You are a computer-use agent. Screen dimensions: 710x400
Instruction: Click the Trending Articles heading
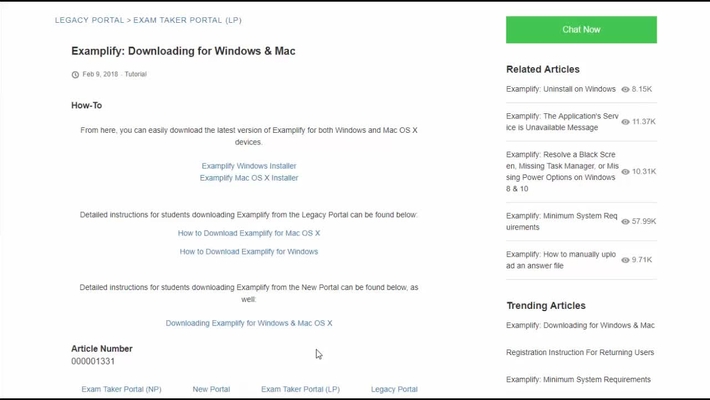click(x=546, y=306)
